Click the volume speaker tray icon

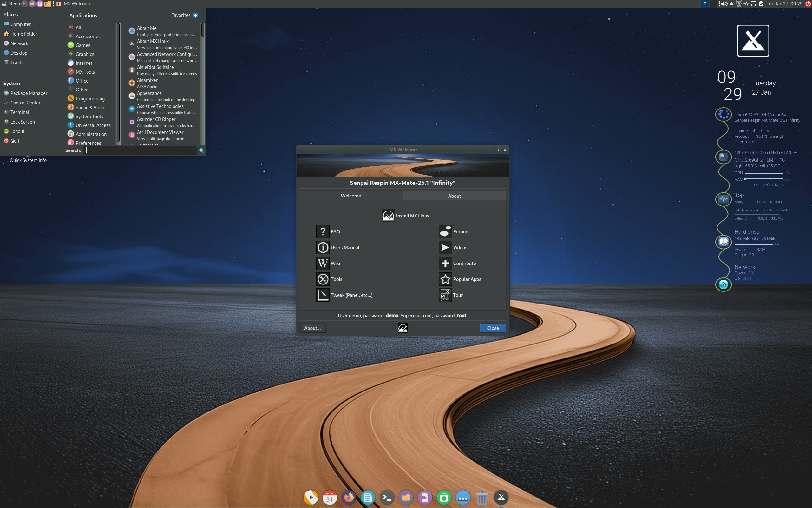click(x=725, y=4)
